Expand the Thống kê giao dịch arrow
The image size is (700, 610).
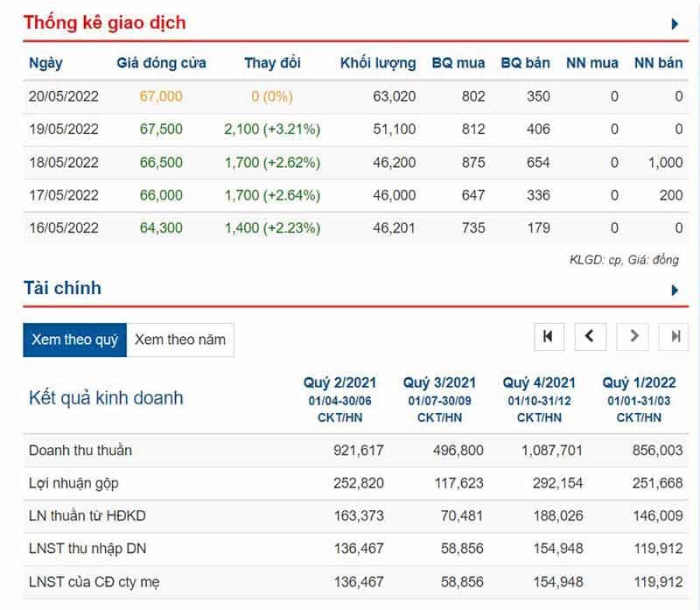[x=675, y=25]
